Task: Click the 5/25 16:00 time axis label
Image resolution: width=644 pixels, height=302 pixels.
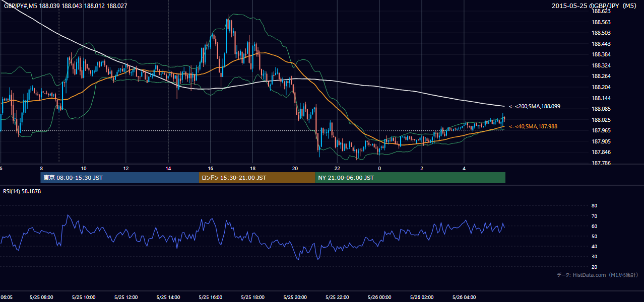Action: (x=211, y=297)
